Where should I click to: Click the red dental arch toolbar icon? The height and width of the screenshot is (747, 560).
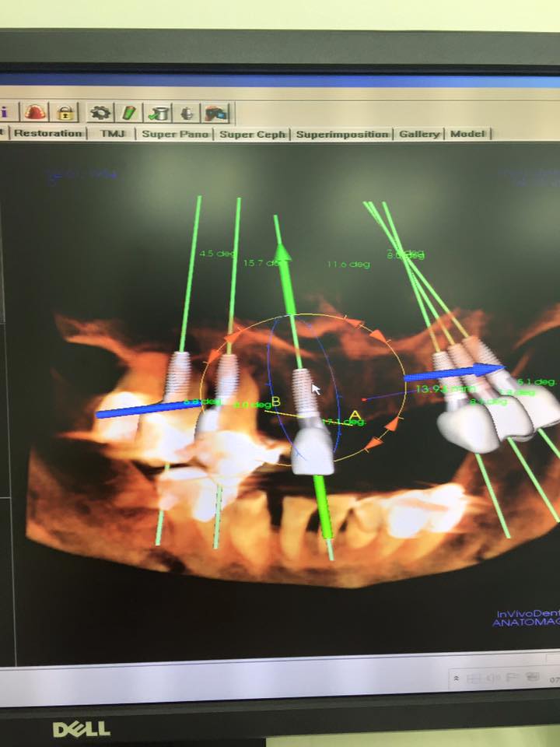point(37,112)
